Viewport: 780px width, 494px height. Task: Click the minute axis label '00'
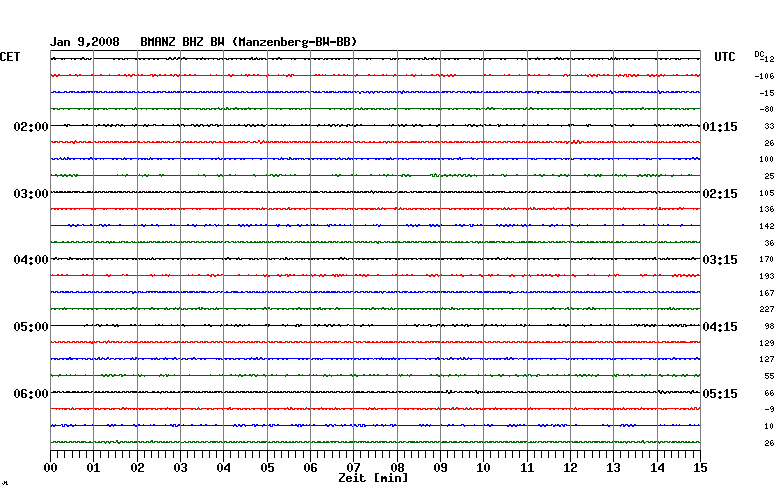(50, 468)
